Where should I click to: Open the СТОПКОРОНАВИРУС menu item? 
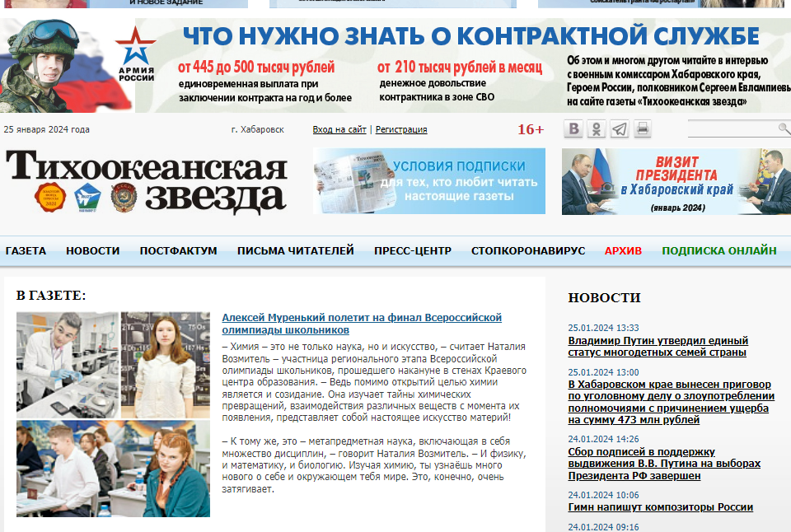pyautogui.click(x=528, y=250)
